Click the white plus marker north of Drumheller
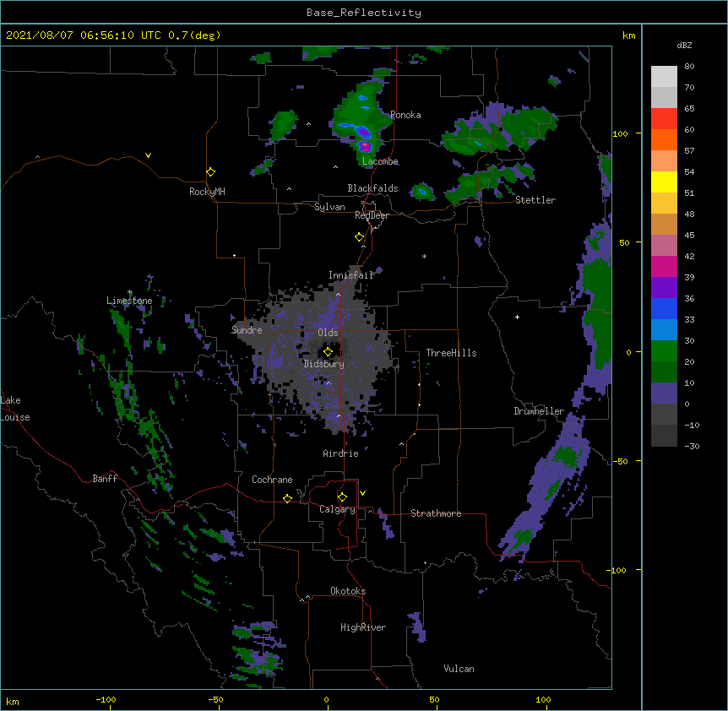 tap(517, 317)
